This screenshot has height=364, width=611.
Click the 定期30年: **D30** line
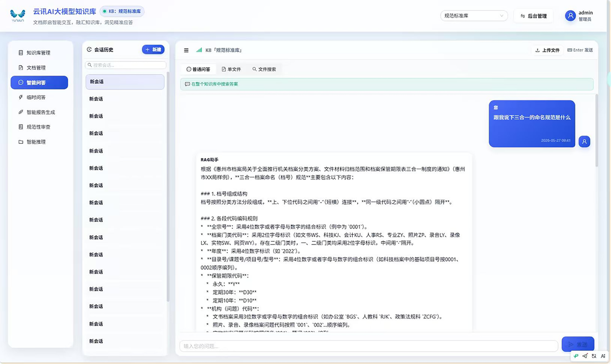click(x=234, y=292)
